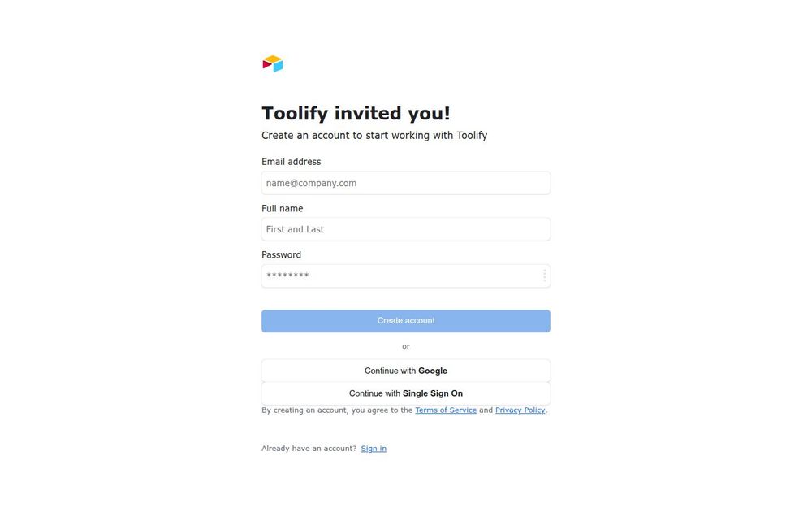Click the "Password" field label

coord(281,255)
